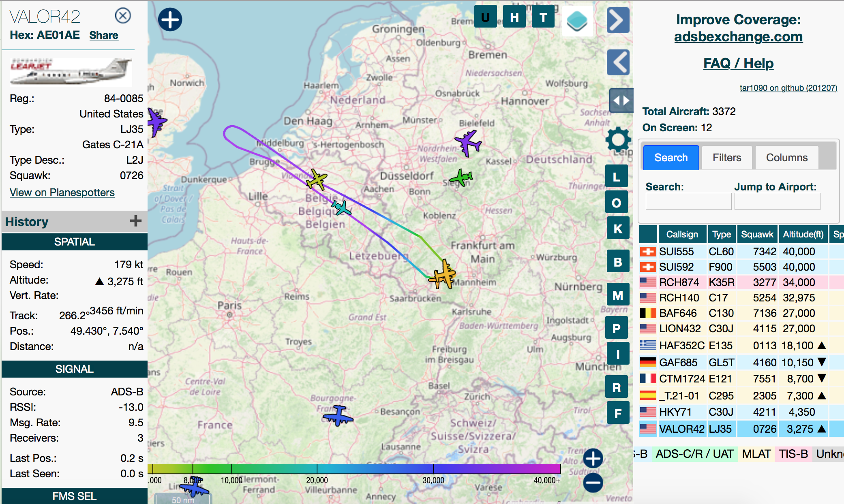Click orange selected aircraft near Mannheim
This screenshot has width=844, height=504.
click(443, 275)
